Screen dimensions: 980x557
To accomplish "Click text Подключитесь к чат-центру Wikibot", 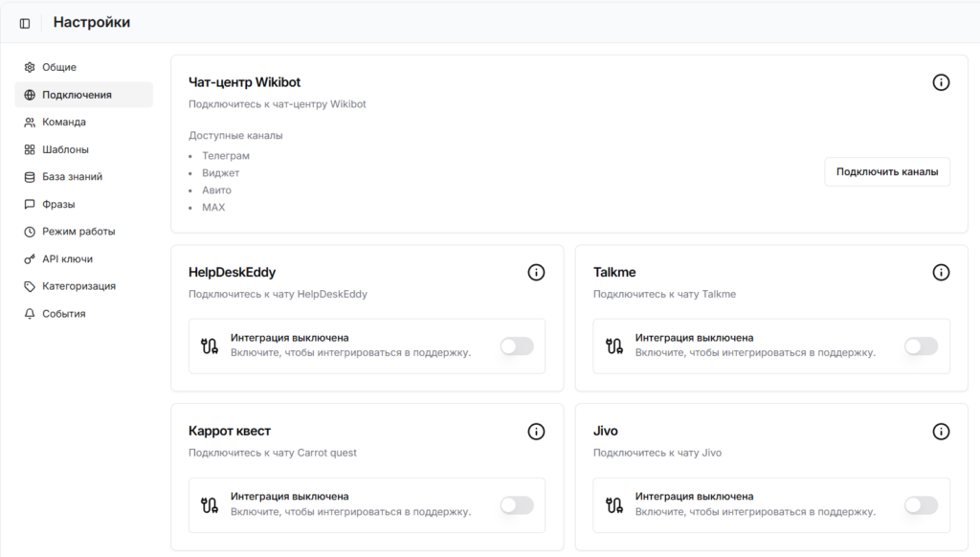I will pos(278,104).
